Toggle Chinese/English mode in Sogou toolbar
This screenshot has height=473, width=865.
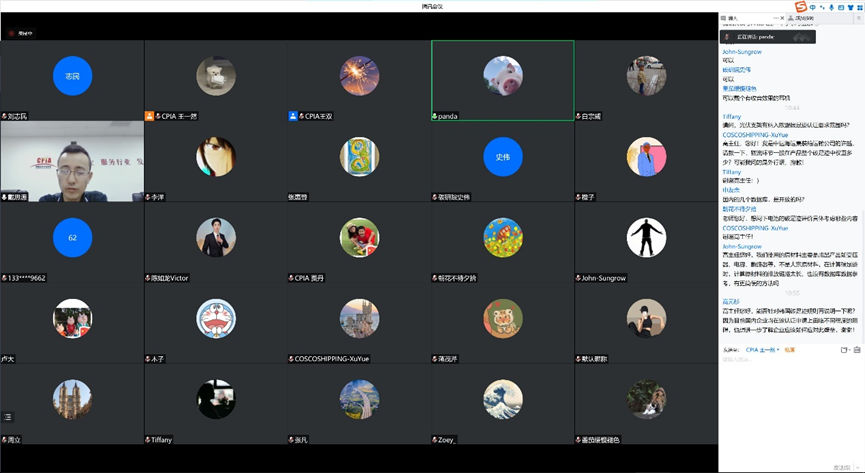click(812, 7)
